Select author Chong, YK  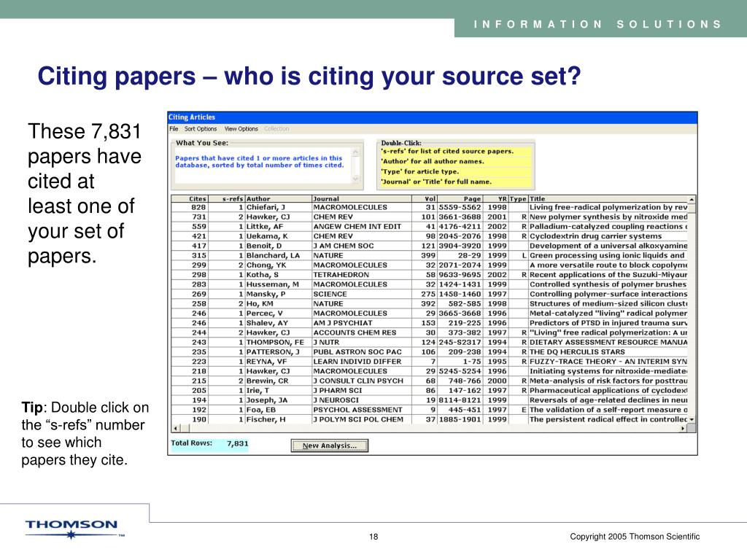pos(266,265)
